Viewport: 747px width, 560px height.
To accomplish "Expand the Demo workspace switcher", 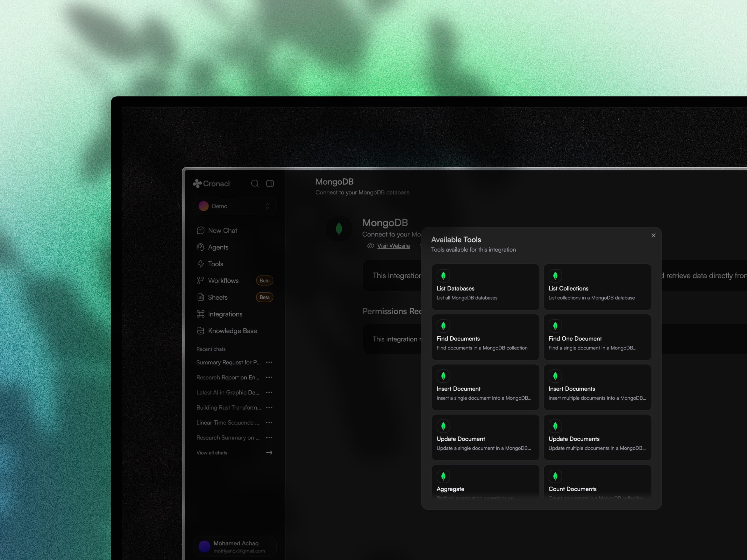I will (x=235, y=206).
